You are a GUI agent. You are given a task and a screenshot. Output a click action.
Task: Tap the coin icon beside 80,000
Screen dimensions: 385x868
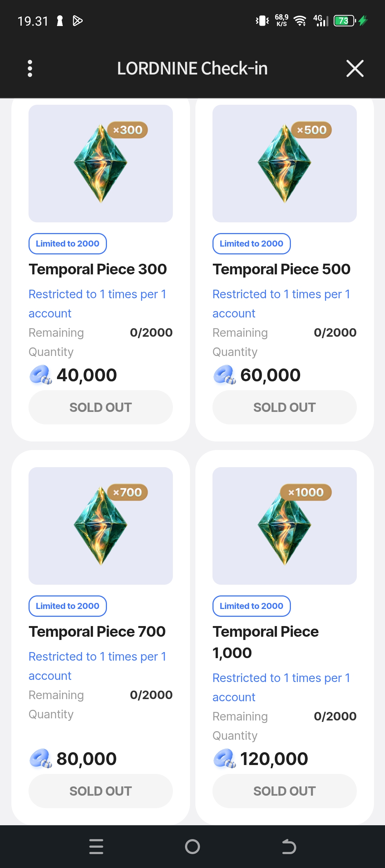[x=41, y=758]
